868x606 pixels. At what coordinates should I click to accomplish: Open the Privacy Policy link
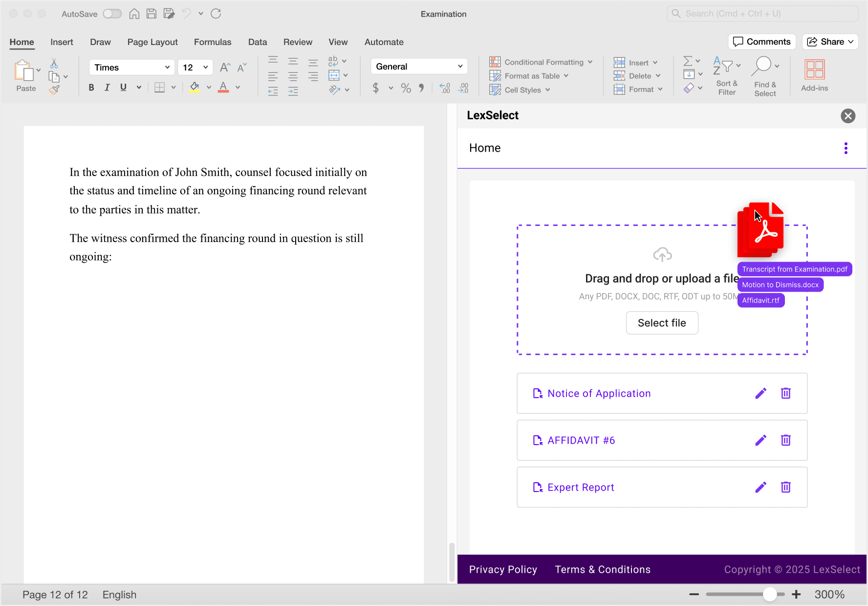tap(503, 569)
